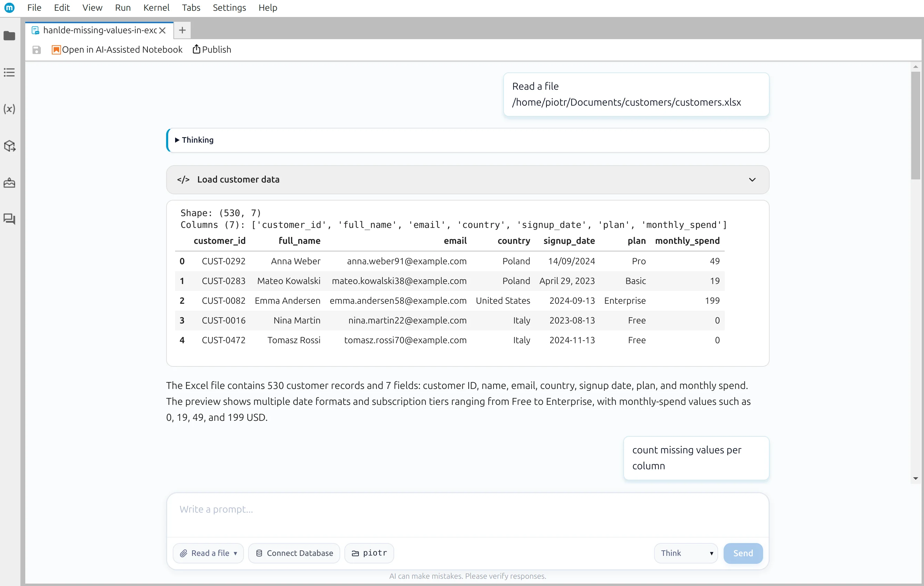Click Open in AI-Assisted Notebook
Viewport: 924px width, 586px height.
click(117, 50)
